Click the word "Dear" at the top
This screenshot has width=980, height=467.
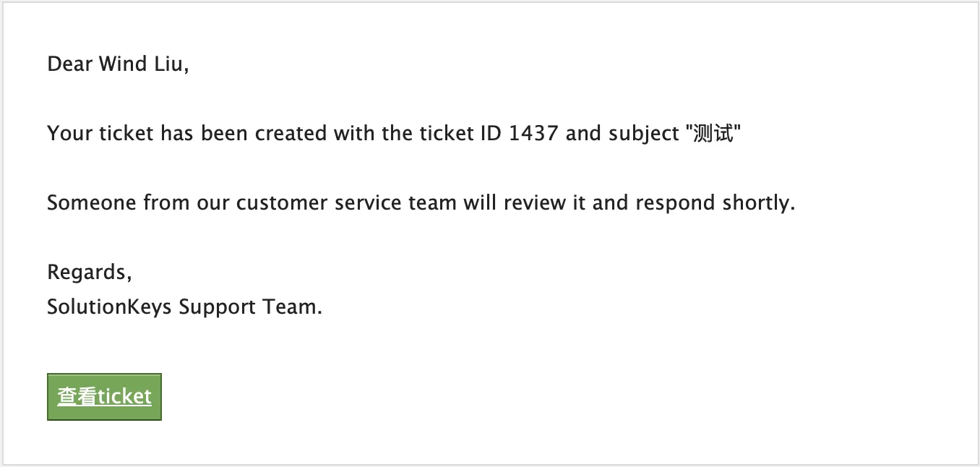point(69,64)
